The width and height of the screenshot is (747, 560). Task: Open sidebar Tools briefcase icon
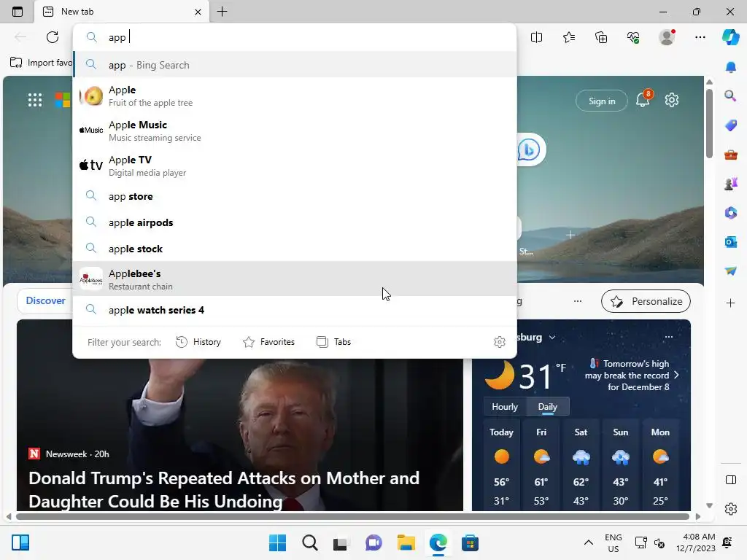(731, 155)
